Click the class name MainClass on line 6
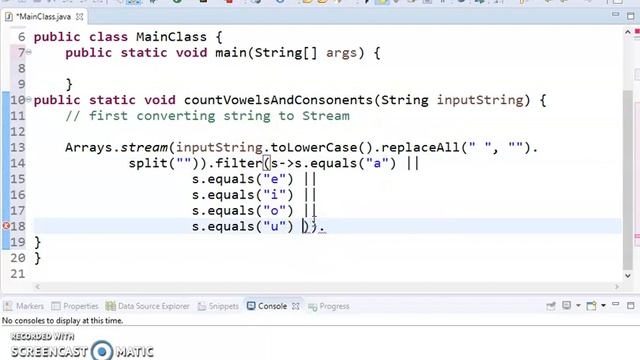The height and width of the screenshot is (360, 640). [171, 37]
